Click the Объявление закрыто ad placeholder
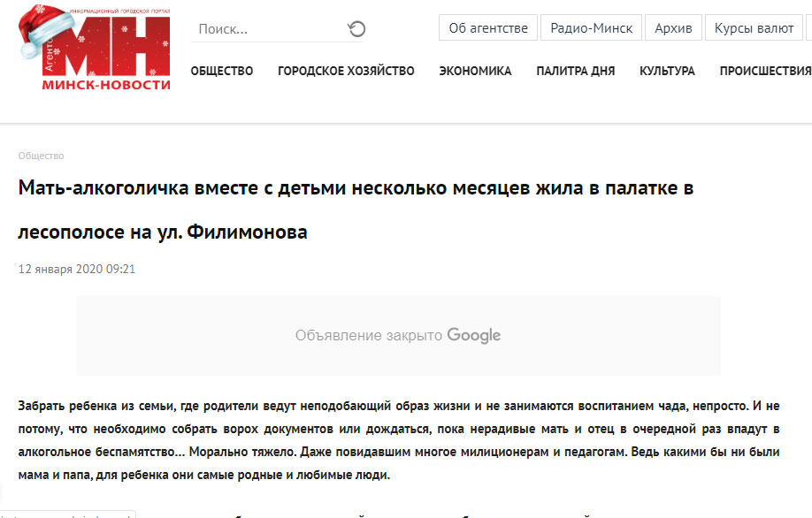This screenshot has width=812, height=518. pyautogui.click(x=370, y=336)
